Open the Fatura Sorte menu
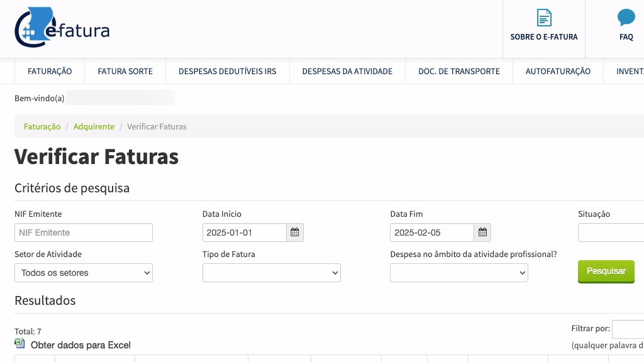 click(x=125, y=71)
